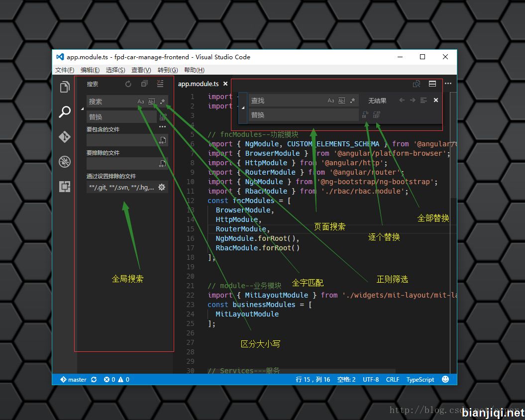Toggle match case in editor find widget
This screenshot has width=525, height=420.
tap(331, 101)
